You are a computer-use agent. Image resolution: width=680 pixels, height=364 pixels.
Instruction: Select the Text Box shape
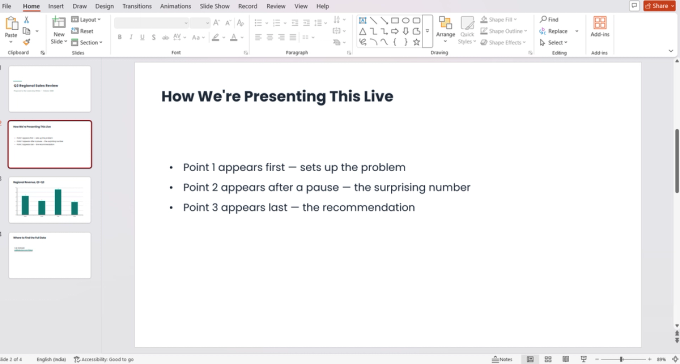(x=363, y=20)
